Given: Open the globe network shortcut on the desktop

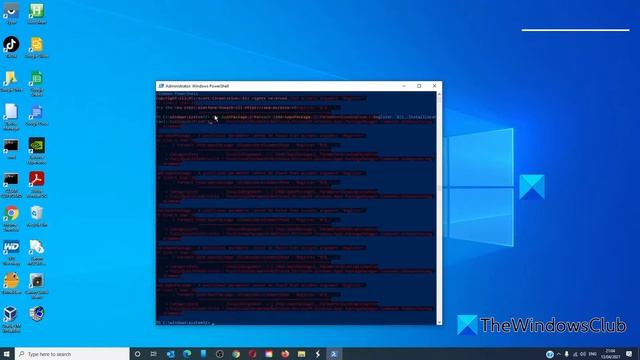Looking at the screenshot, I should [36, 314].
